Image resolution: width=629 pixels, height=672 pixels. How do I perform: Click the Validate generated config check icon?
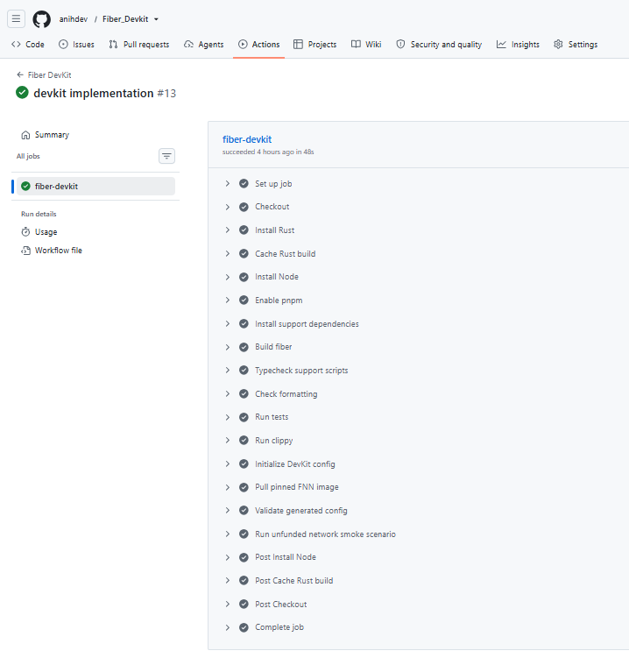244,511
